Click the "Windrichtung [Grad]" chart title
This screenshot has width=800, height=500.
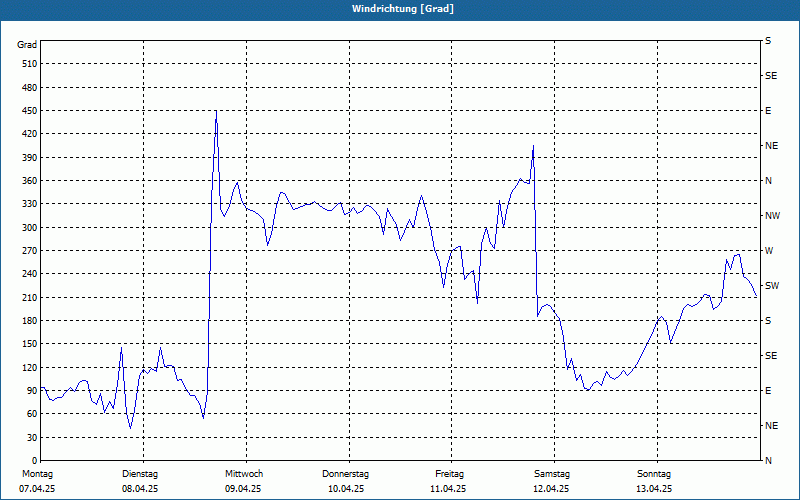point(402,9)
